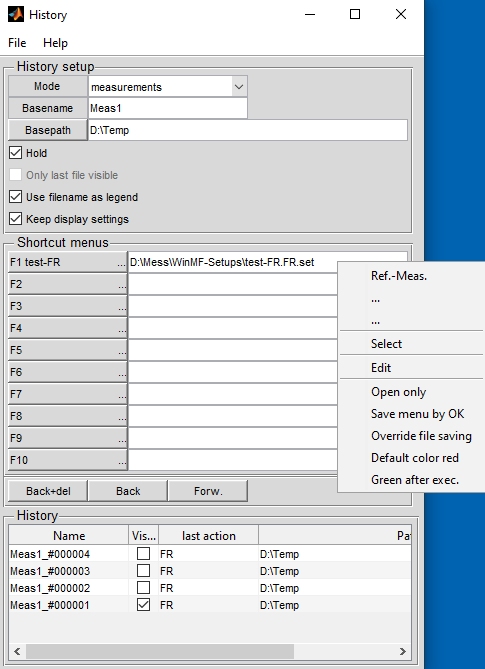
Task: Click the F9 shortcut button
Action: 67,438
